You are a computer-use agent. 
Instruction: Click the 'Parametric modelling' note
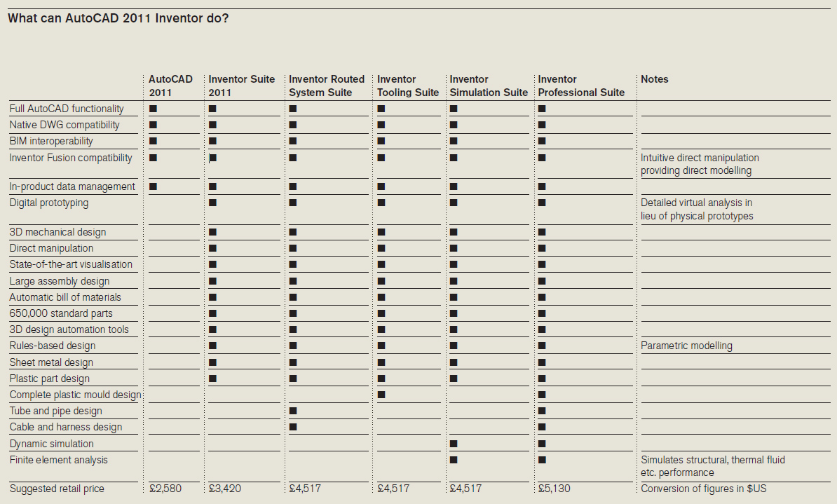(686, 346)
